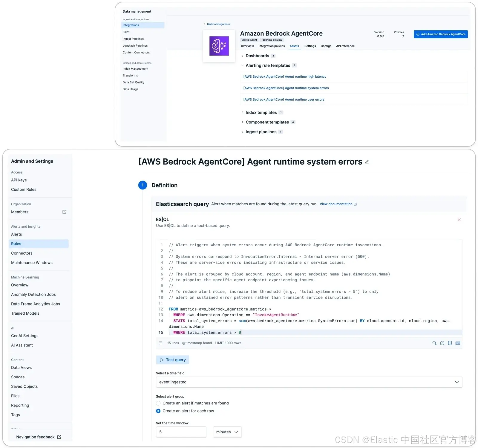Open API keys in Admin sidebar
478x448 pixels.
[x=19, y=180]
